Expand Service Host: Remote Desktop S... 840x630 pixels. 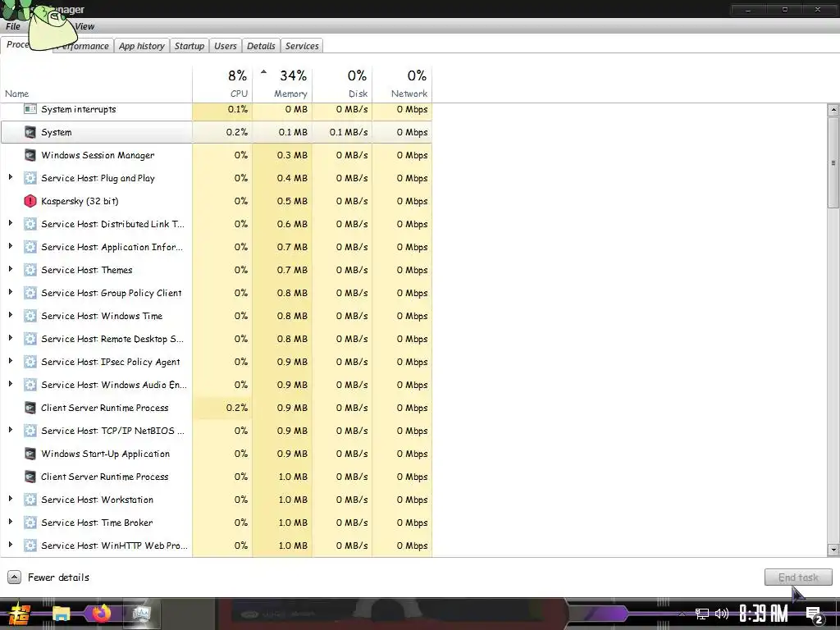(x=10, y=338)
